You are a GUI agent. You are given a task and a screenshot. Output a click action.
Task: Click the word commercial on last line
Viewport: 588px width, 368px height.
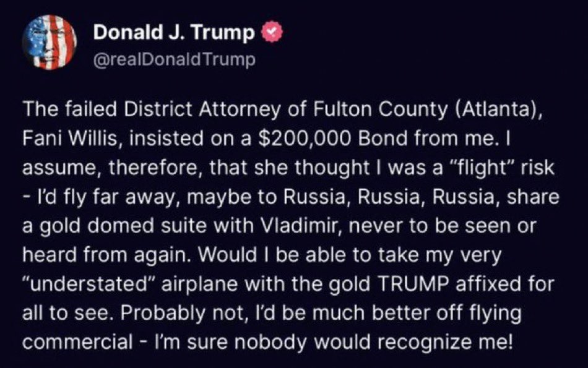coord(77,342)
